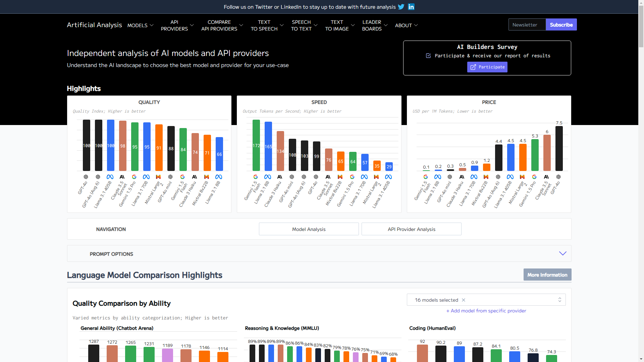Go to API Provider Analysis section

411,229
